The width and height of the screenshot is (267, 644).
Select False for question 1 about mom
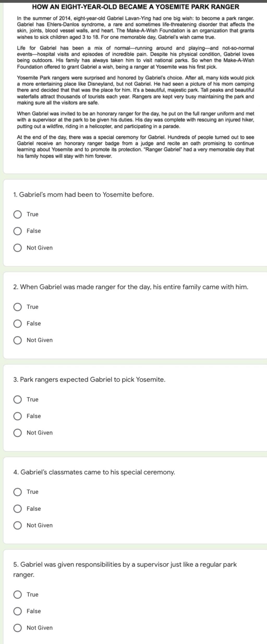pyautogui.click(x=17, y=231)
